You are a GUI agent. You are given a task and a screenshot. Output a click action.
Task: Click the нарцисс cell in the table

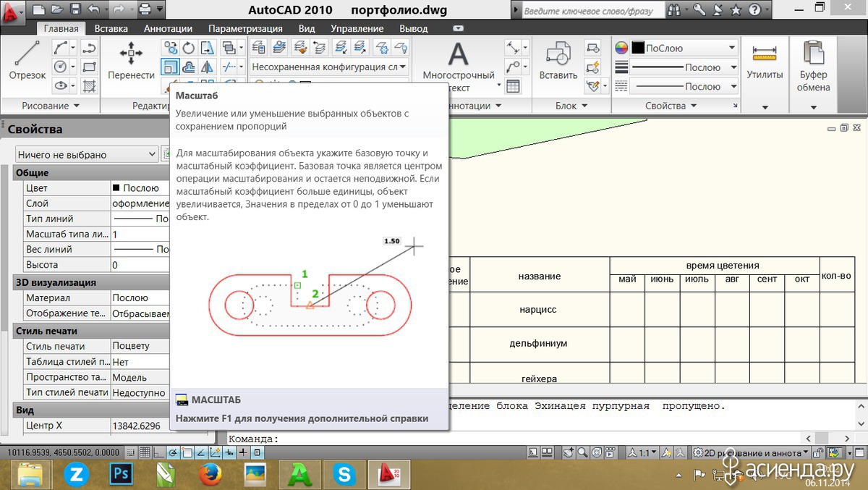click(539, 310)
